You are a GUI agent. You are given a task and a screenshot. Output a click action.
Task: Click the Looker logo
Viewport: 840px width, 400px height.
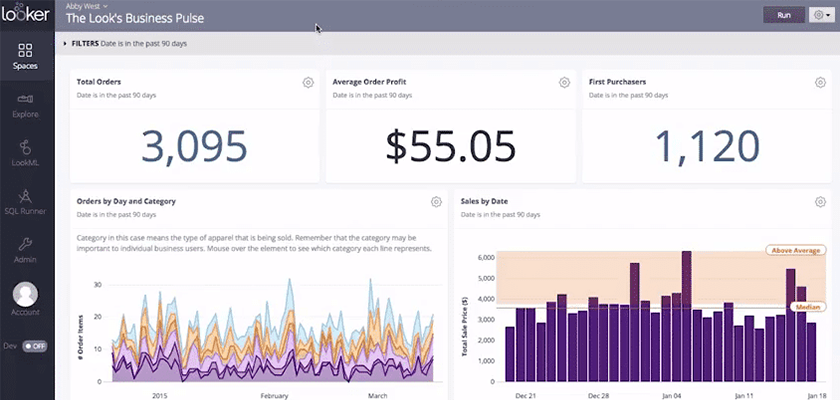27,15
